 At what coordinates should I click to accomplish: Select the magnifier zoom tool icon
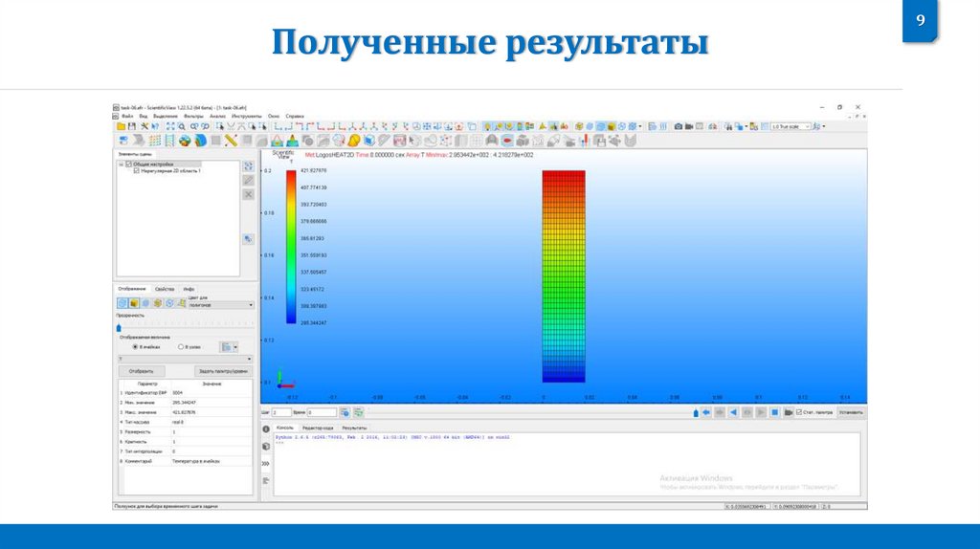182,126
